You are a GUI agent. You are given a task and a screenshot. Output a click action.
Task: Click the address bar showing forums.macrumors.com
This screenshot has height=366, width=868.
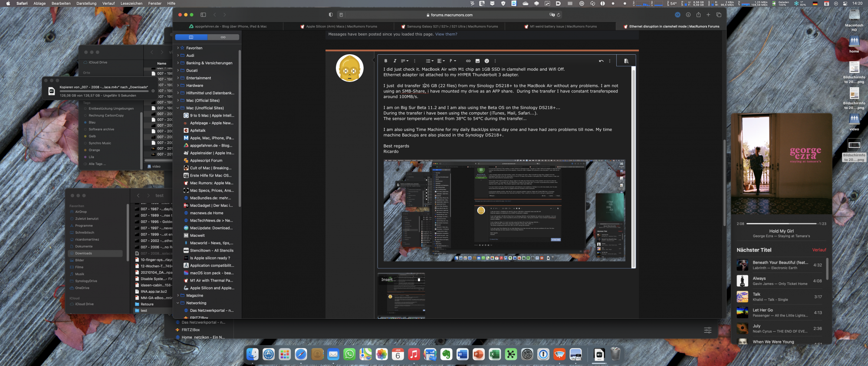tap(450, 15)
